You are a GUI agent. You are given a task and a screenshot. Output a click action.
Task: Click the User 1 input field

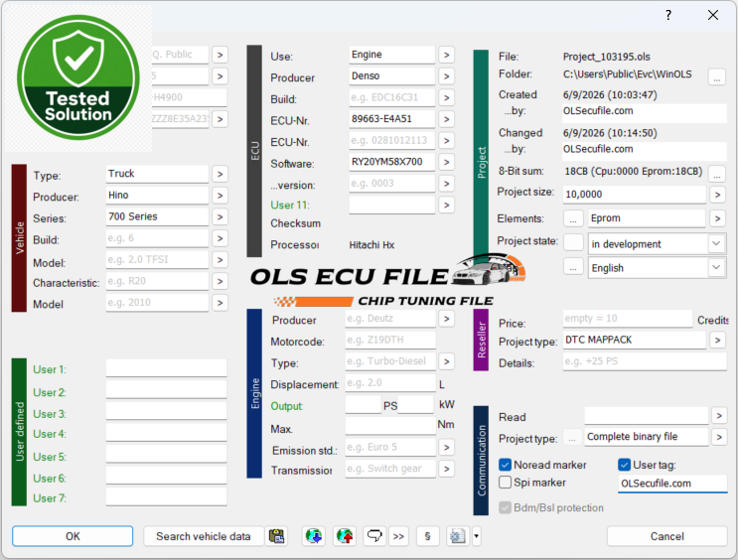coord(166,368)
